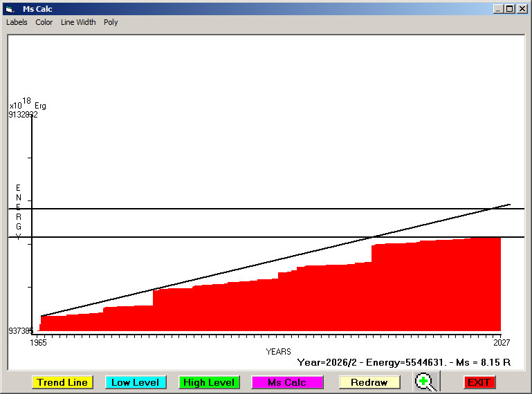532x394 pixels.
Task: Close the Ms Calc window
Action: (522, 9)
